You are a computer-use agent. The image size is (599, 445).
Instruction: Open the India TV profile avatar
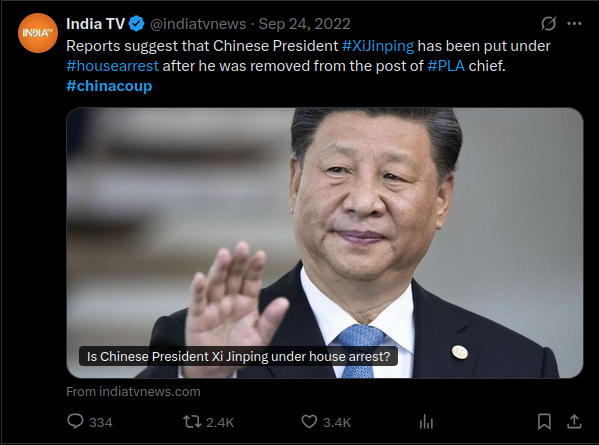(x=38, y=33)
